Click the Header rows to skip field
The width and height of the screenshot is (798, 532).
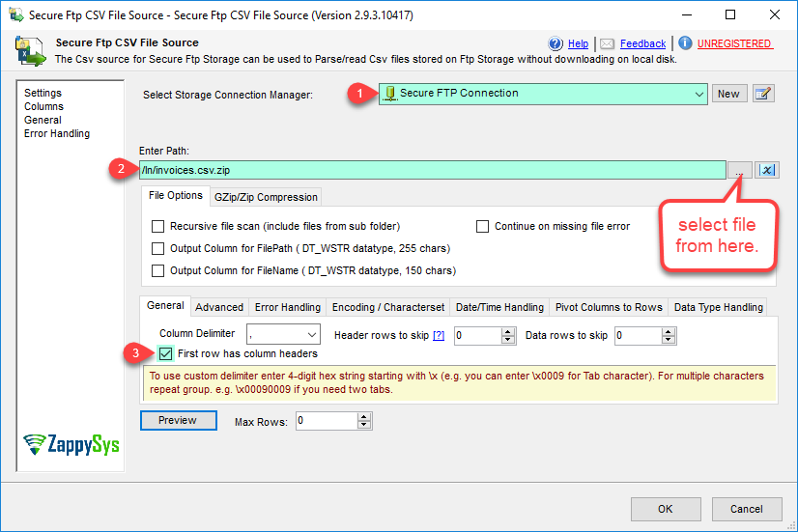[x=477, y=336]
